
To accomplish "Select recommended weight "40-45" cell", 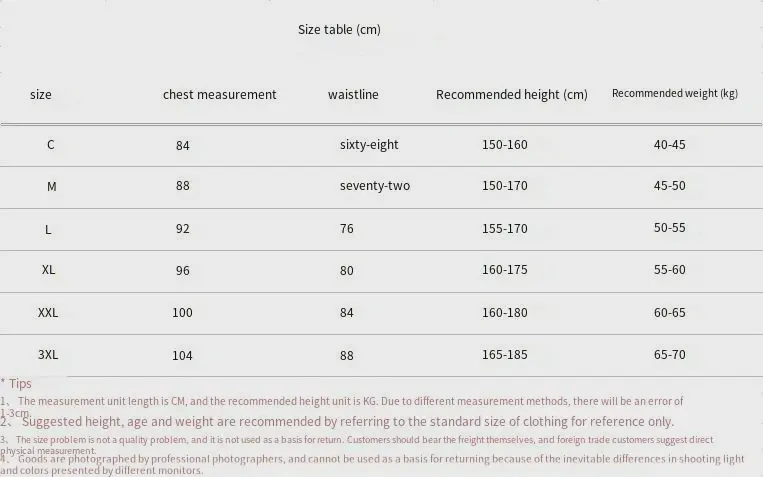I will click(669, 145).
